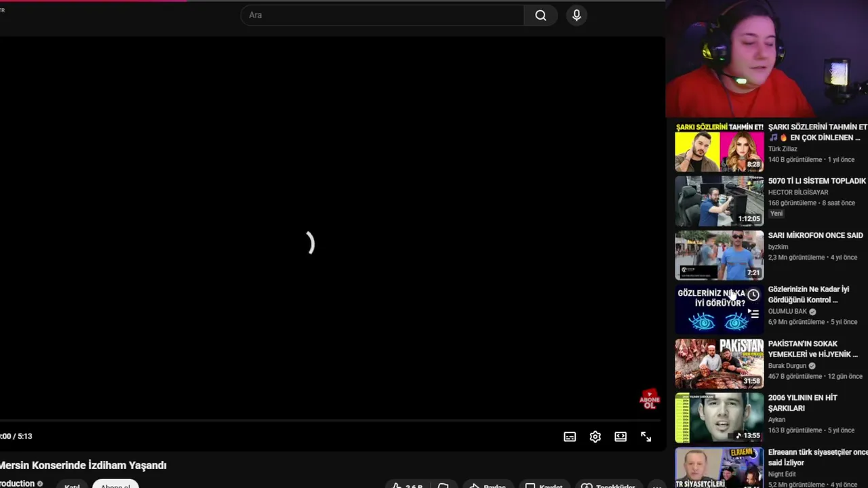Open byzkim channel name
Viewport: 868px width, 488px height.
[x=778, y=247]
